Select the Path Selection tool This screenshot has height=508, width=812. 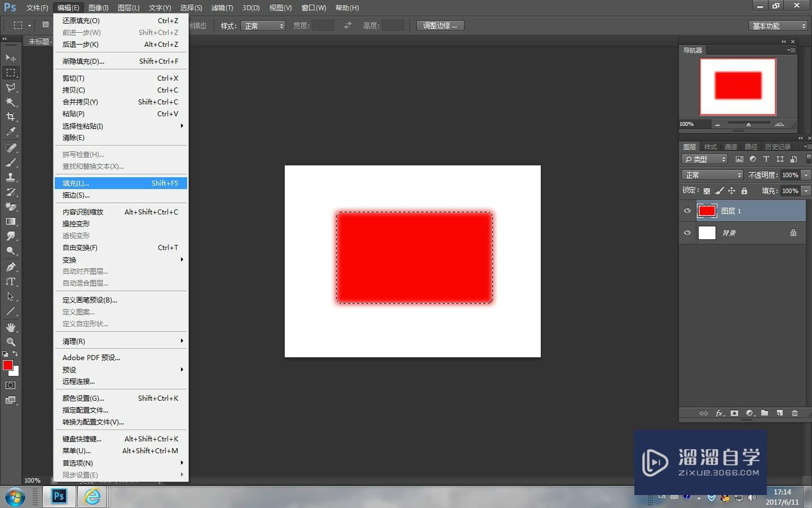pos(11,296)
